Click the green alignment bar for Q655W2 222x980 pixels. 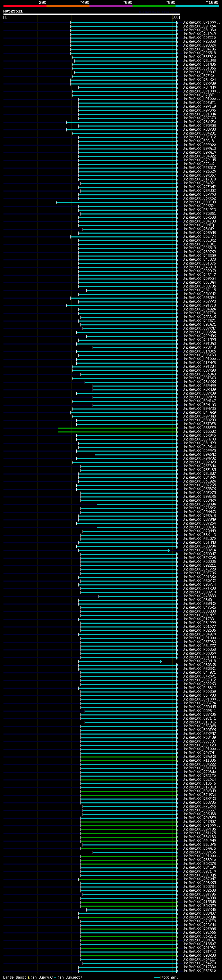point(118,432)
